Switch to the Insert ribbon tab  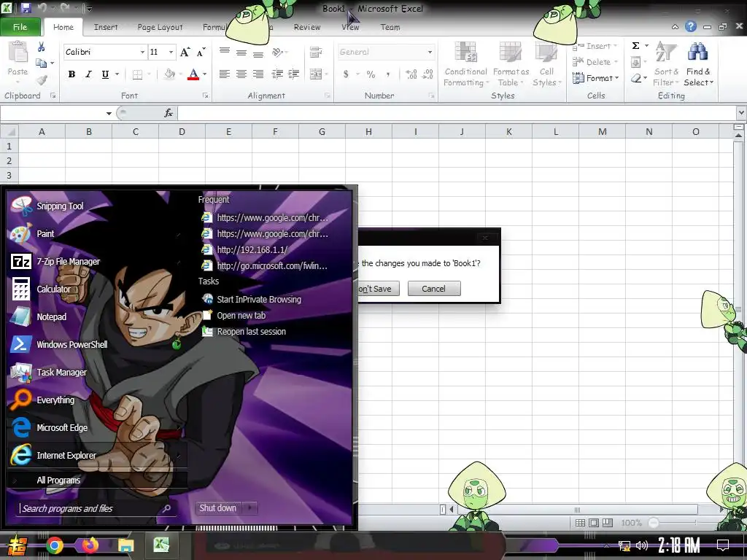(x=106, y=27)
